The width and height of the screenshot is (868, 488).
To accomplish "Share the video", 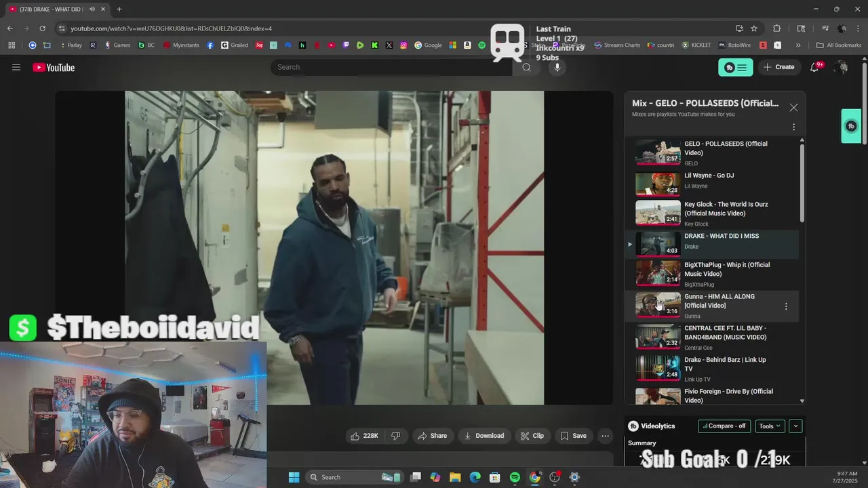I will pos(432,436).
